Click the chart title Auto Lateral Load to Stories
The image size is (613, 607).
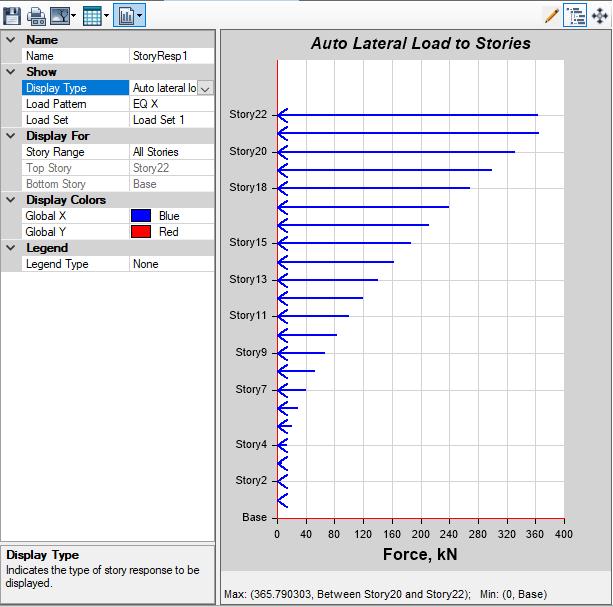421,43
